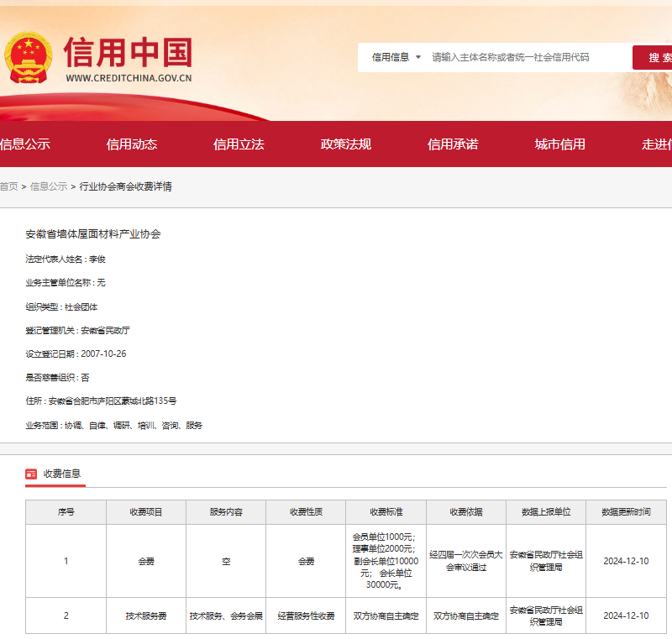672x639 pixels.
Task: Go to 信用动态 in navigation
Action: click(132, 144)
